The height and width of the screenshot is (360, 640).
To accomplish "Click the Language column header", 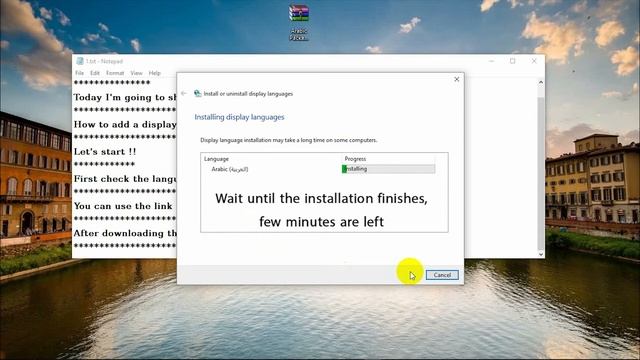I will (x=216, y=159).
